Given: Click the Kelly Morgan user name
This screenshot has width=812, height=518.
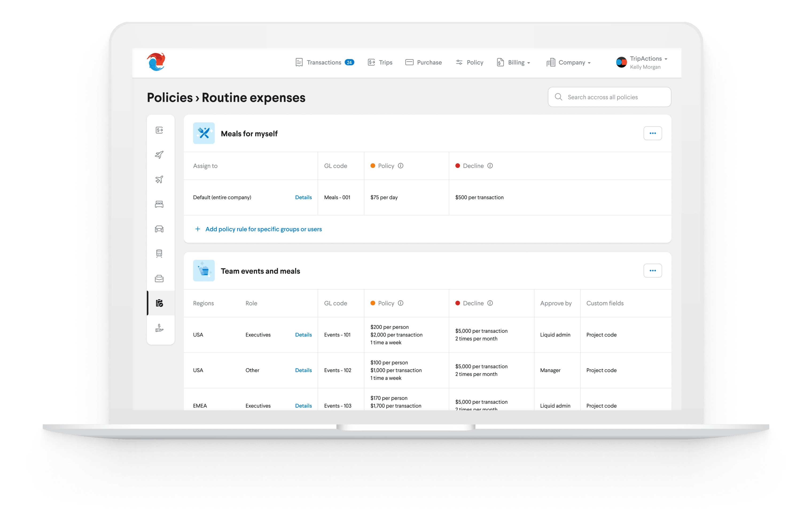Looking at the screenshot, I should click(x=645, y=67).
